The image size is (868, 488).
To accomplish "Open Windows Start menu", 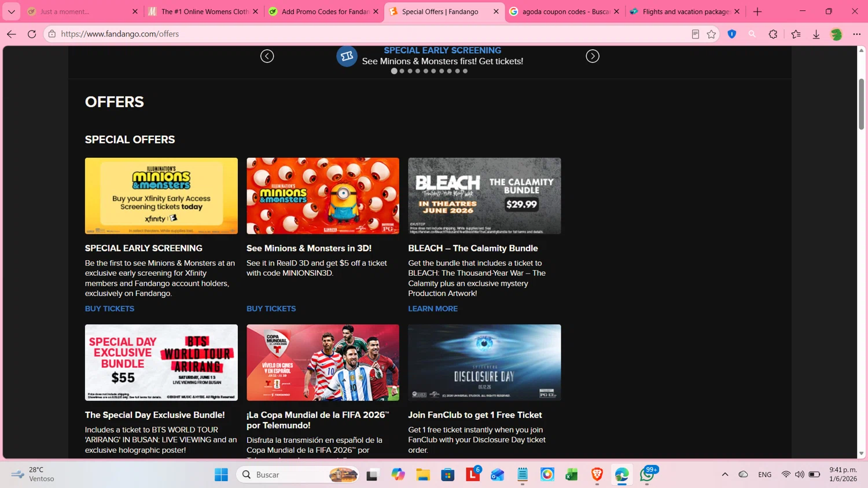I will point(221,475).
